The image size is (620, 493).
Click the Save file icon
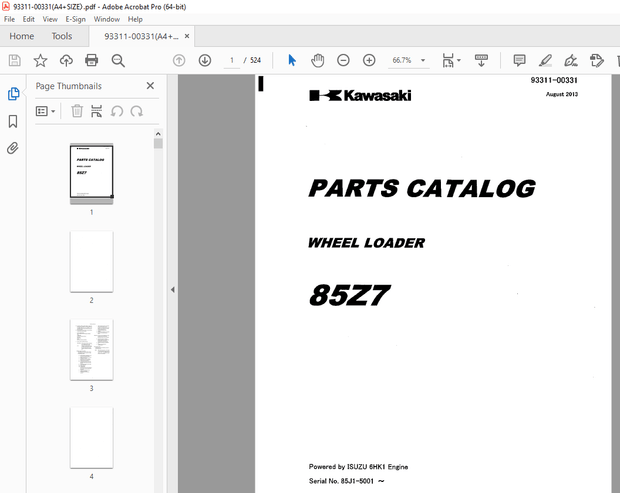pos(15,60)
